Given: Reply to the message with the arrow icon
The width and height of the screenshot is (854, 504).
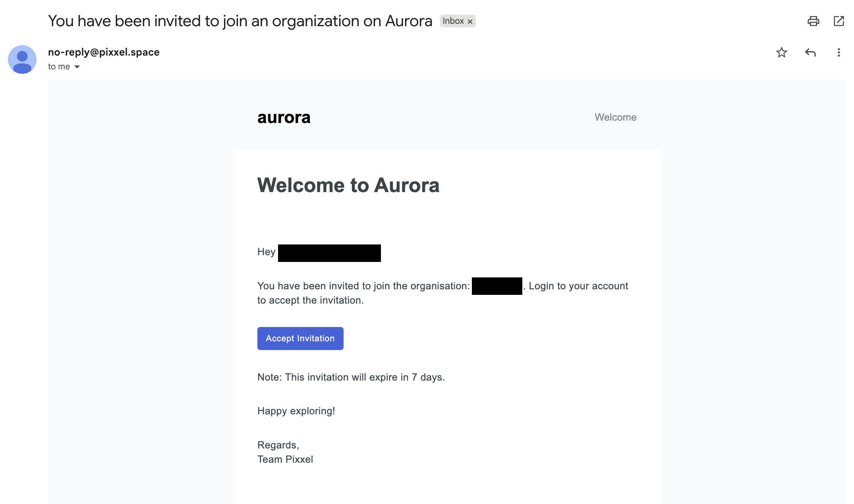Looking at the screenshot, I should 810,52.
